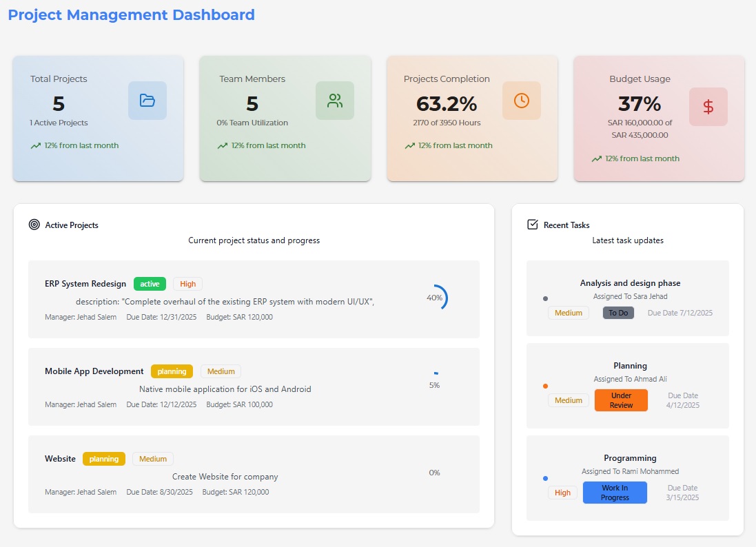Viewport: 756px width, 547px height.
Task: Click the trend arrow icon on Total Projects card
Action: (35, 145)
